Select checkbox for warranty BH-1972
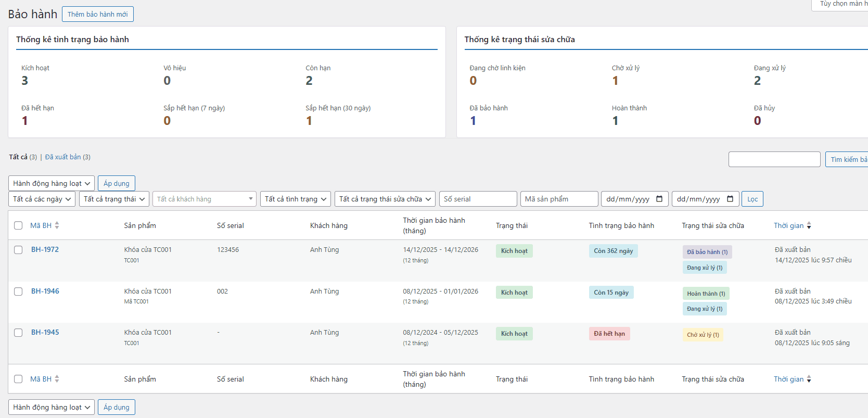 (x=18, y=250)
